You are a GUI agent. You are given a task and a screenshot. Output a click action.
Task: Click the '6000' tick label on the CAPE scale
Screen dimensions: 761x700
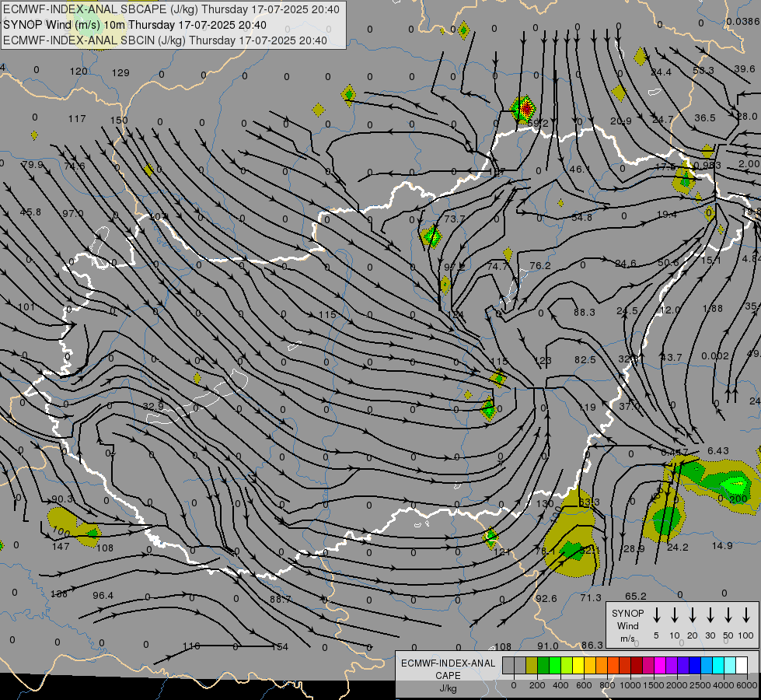747,685
